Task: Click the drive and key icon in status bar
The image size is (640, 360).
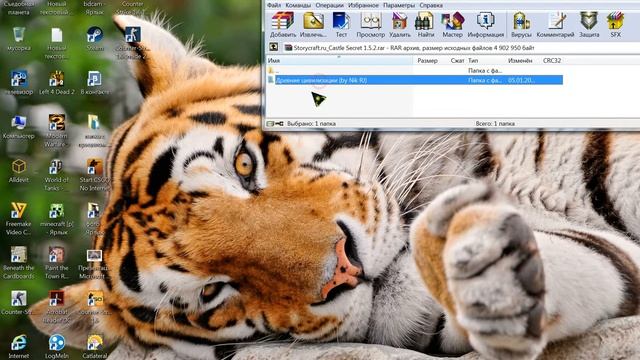Action: 275,123
